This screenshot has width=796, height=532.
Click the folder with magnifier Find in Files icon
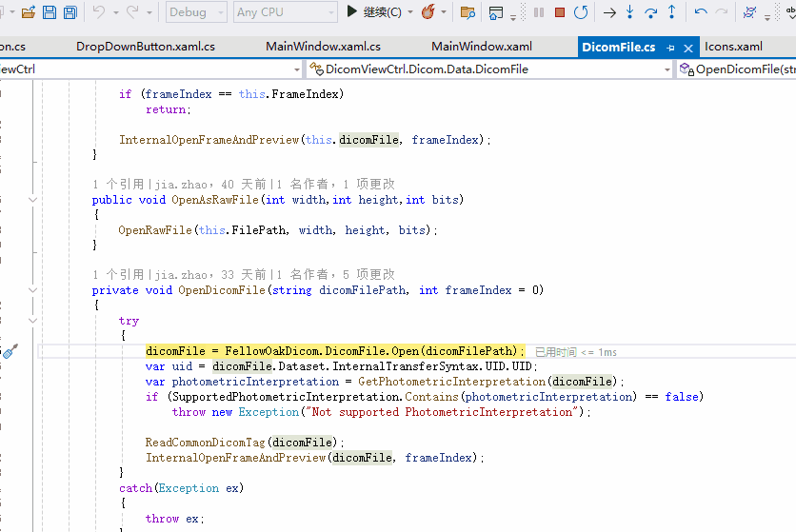pos(468,12)
